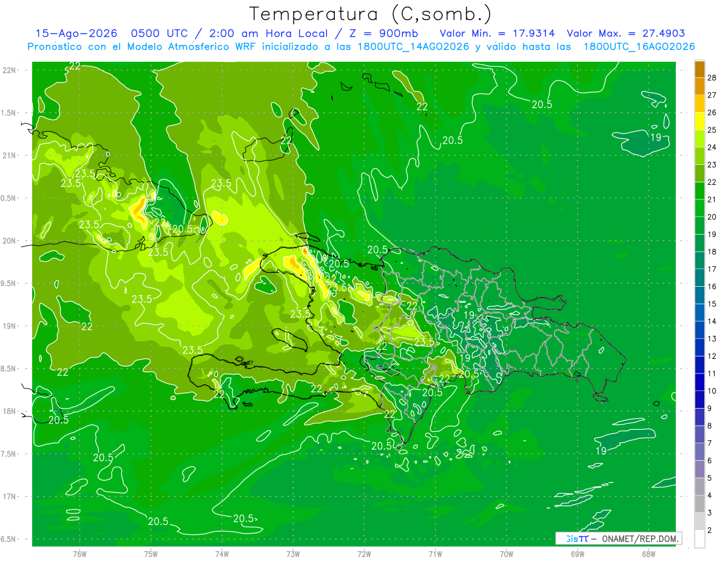This screenshot has width=728, height=562.
Task: Click the "68W" longitude axis label
Action: [x=648, y=554]
